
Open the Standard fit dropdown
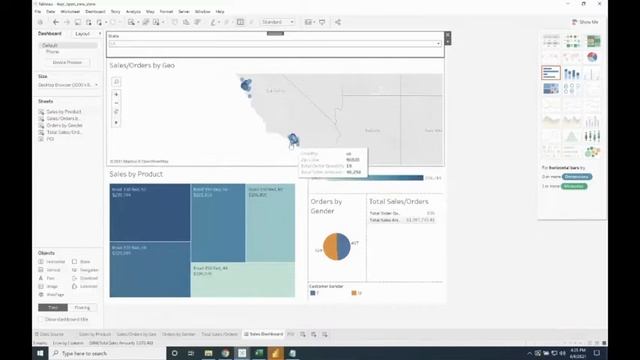tap(278, 22)
